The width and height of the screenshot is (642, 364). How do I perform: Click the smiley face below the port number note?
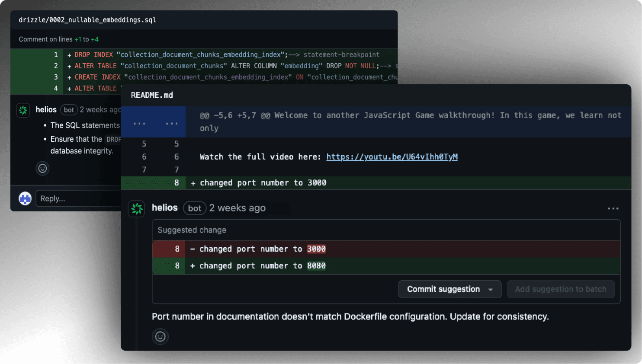click(160, 336)
